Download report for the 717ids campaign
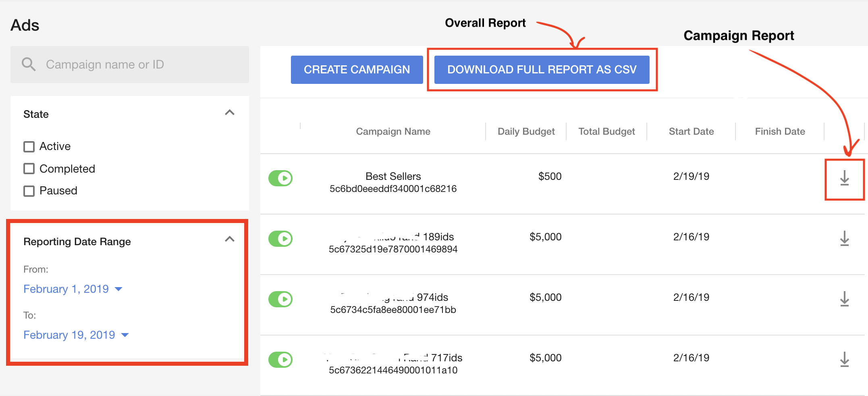This screenshot has height=396, width=868. (x=844, y=359)
